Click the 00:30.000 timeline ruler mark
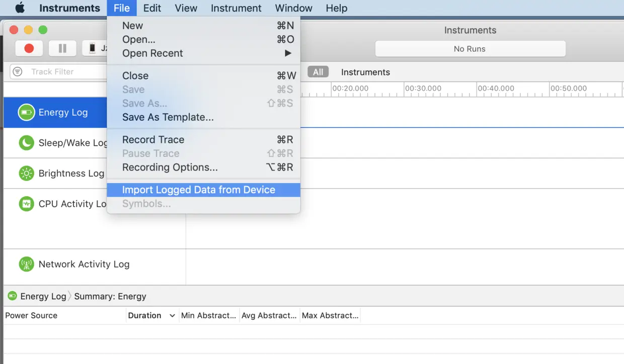 (423, 88)
